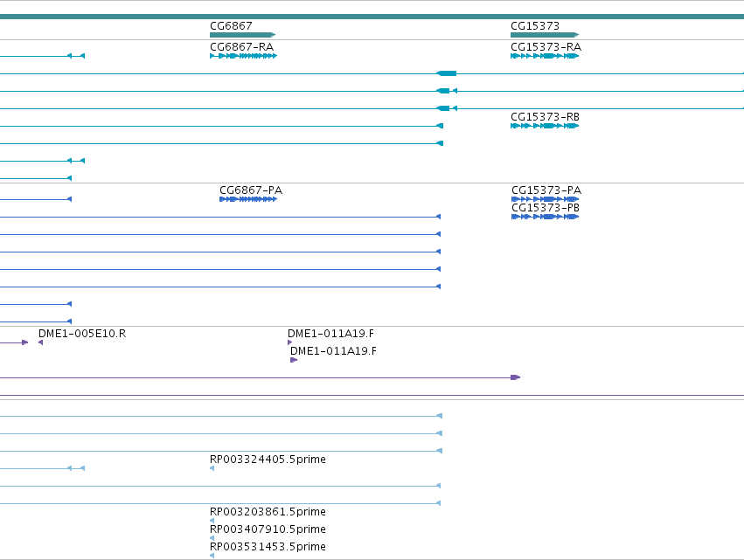The width and height of the screenshot is (744, 560).
Task: Select the lower DME1-011A19.F arrow marker
Action: pos(294,360)
